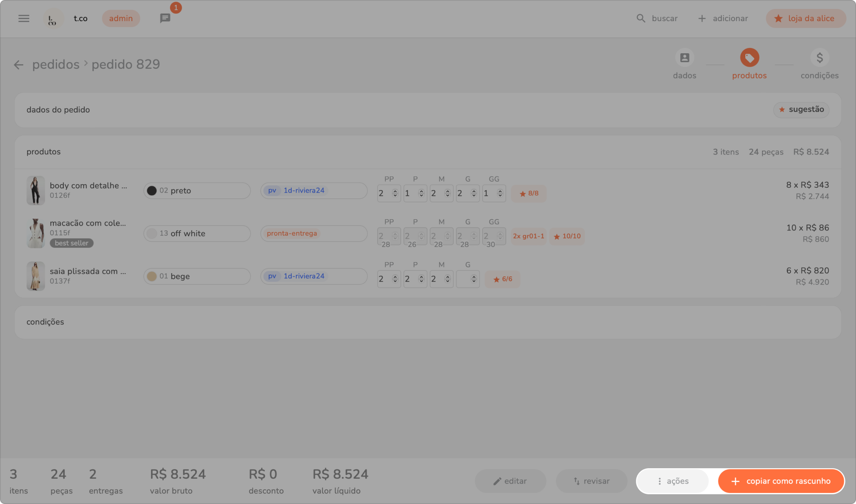
Task: Click the 8/8 star suggestion badge
Action: pyautogui.click(x=528, y=193)
